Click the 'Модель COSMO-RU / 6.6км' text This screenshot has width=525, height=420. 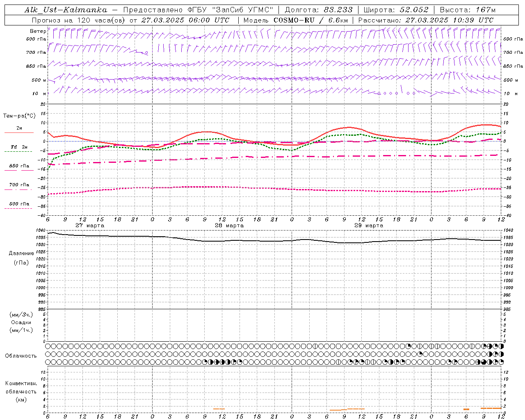tap(295, 20)
